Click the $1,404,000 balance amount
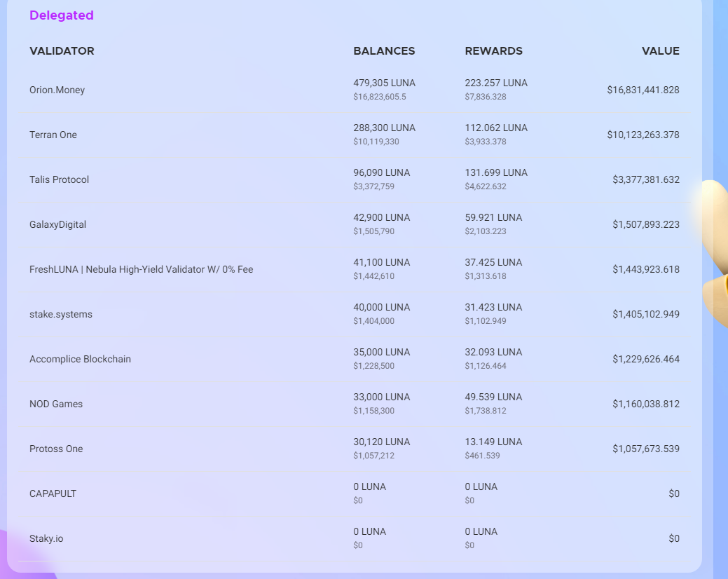The width and height of the screenshot is (728, 579). [x=373, y=321]
